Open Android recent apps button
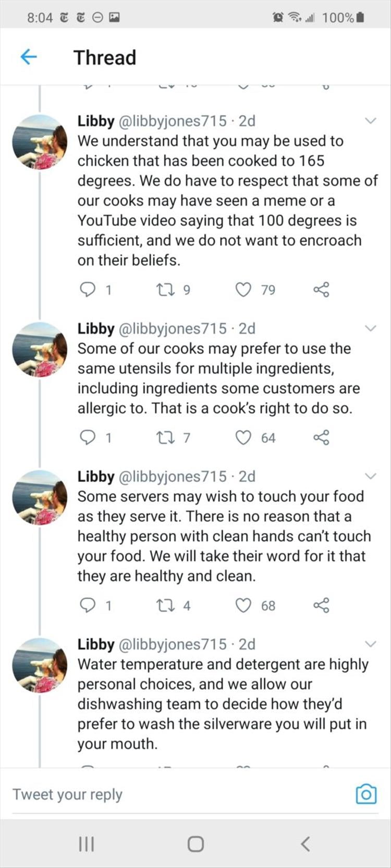Viewport: 391px width, 868px height. (85, 844)
